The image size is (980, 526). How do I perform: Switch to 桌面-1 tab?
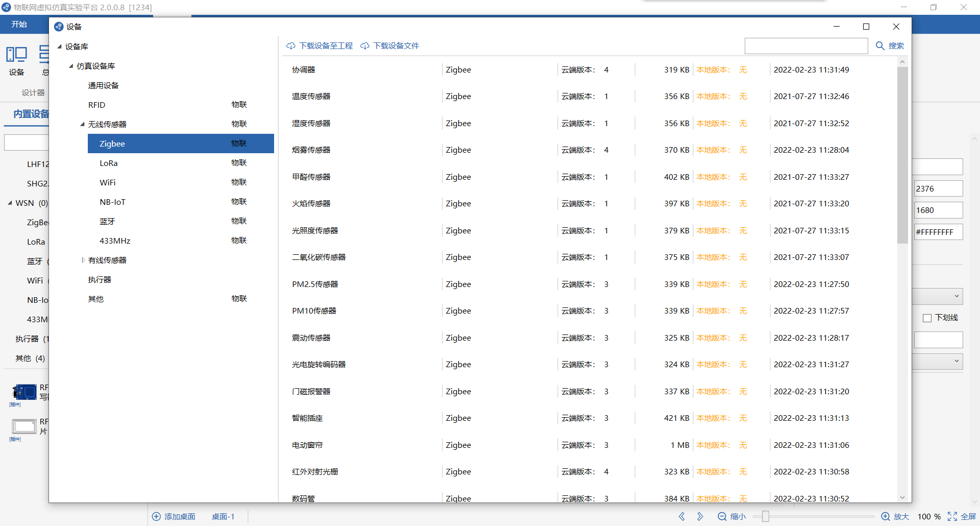(x=223, y=517)
